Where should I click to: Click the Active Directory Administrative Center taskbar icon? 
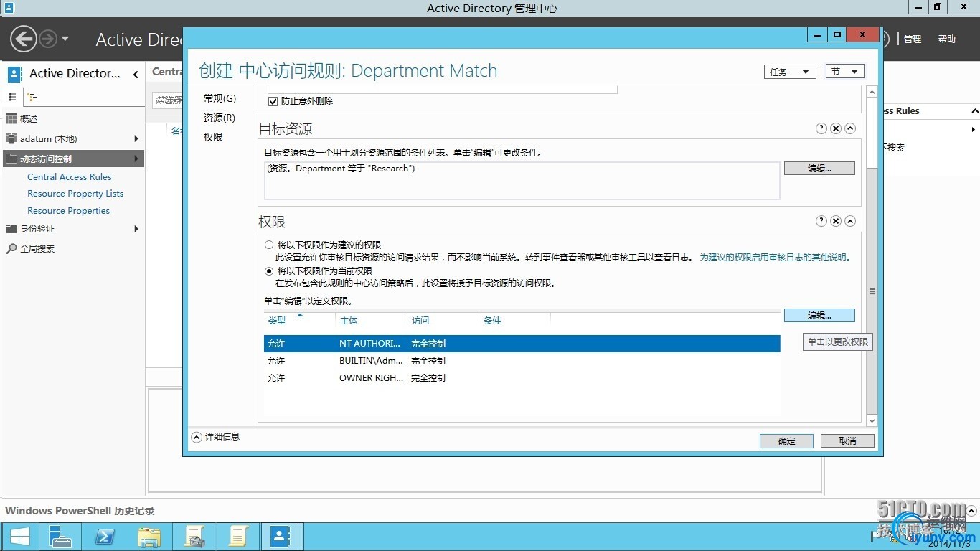(x=281, y=537)
